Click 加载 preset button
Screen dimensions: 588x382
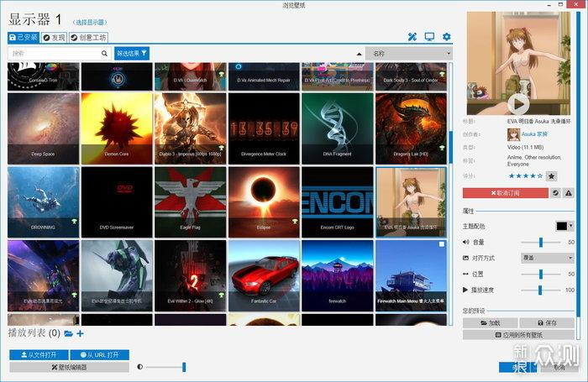click(x=490, y=322)
